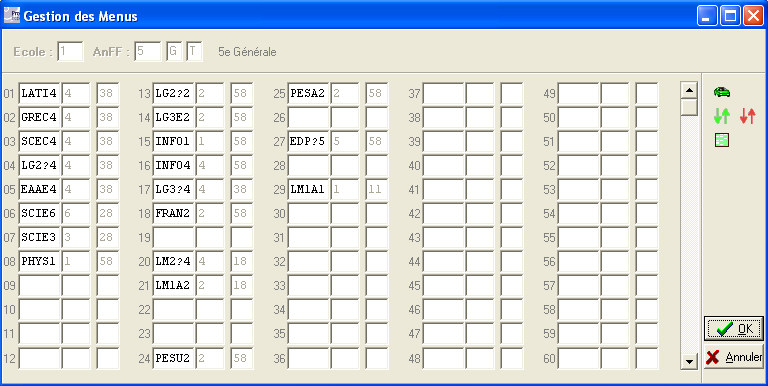Viewport: 768px width, 386px height.
Task: Select the SCEC4 field in row 03
Action: point(39,142)
